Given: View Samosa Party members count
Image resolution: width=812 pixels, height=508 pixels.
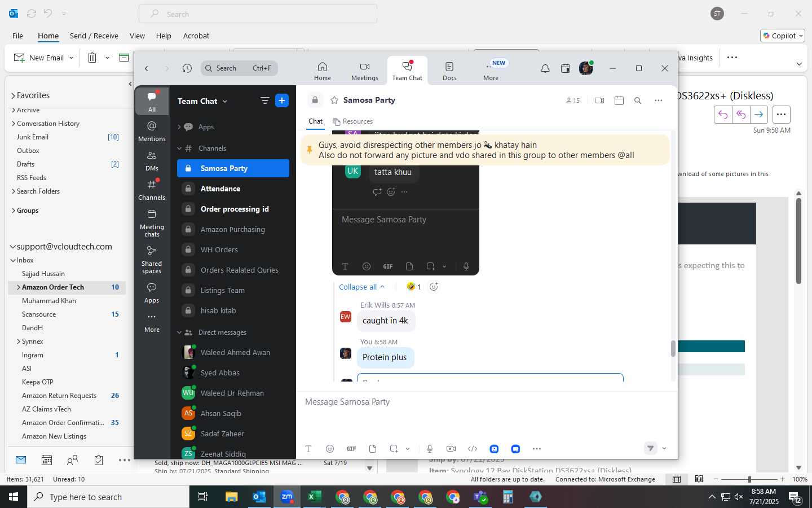Looking at the screenshot, I should click(572, 100).
